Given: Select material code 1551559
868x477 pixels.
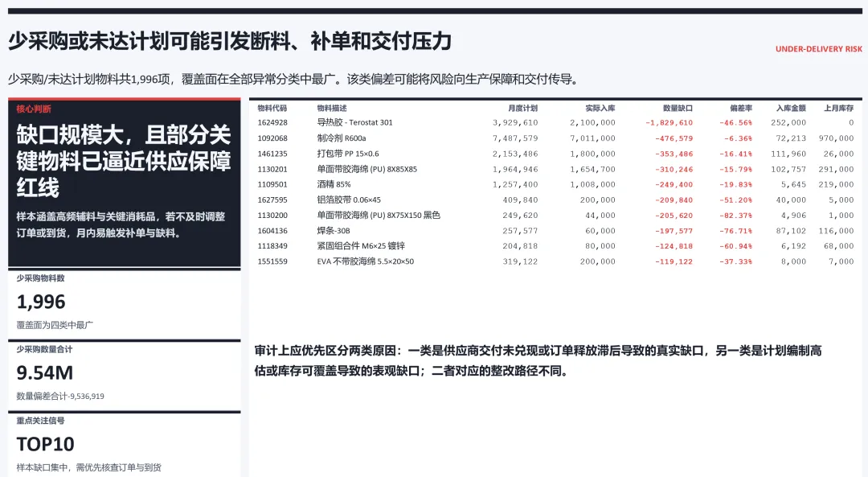Looking at the screenshot, I should pos(272,261).
